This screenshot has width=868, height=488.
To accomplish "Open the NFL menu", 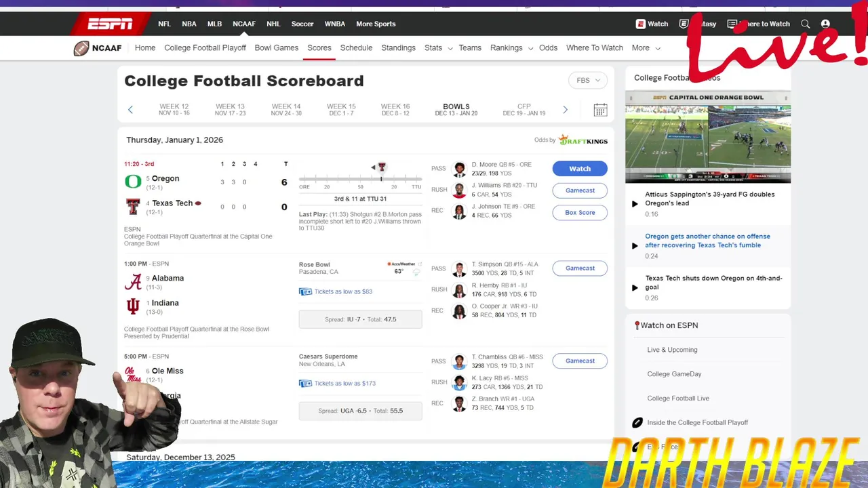I will tap(164, 24).
